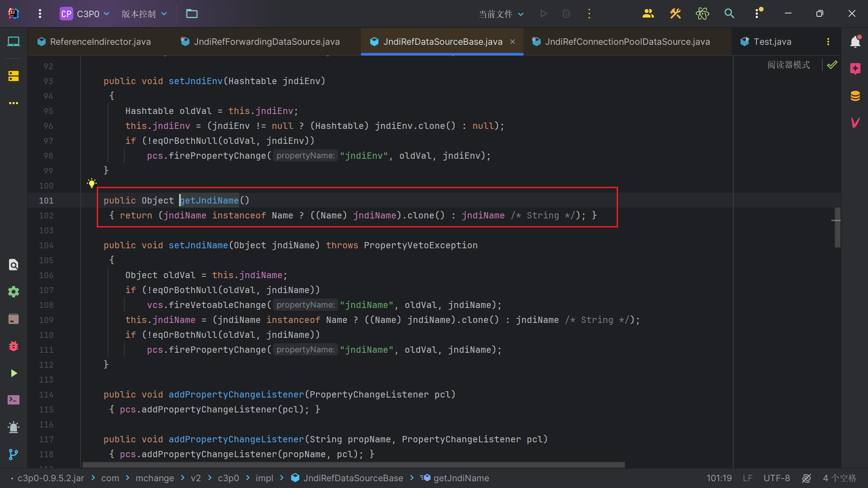Image resolution: width=868 pixels, height=488 pixels.
Task: Switch to ReferenceIndirector.java tab
Action: click(x=94, y=42)
